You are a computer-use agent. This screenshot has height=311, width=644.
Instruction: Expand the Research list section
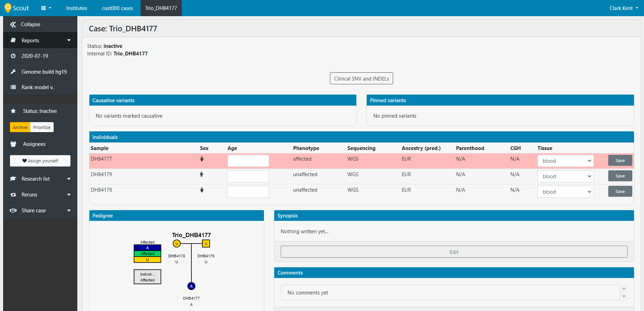point(35,179)
